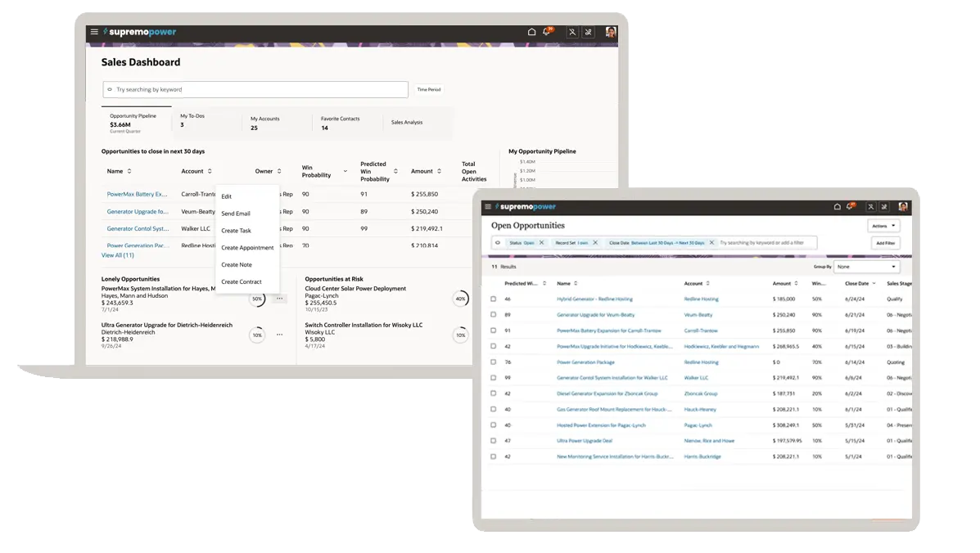Viewport: 980px width, 553px height.
Task: Open hamburger menu in Sales Dashboard window
Action: point(94,32)
